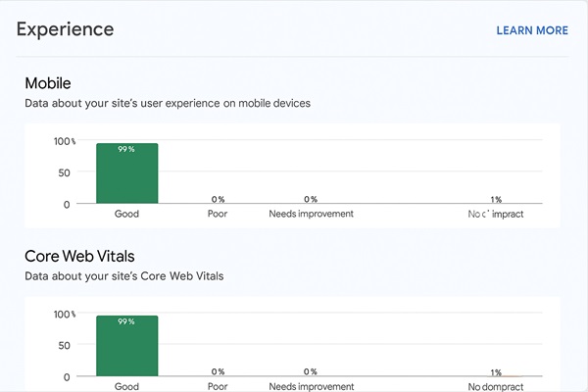Click the 1% value in Core Web Vitals chart
This screenshot has width=588, height=392.
[x=496, y=372]
